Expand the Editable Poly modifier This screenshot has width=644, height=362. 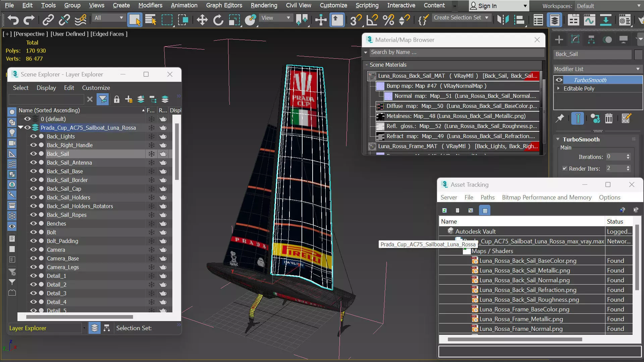(558, 88)
